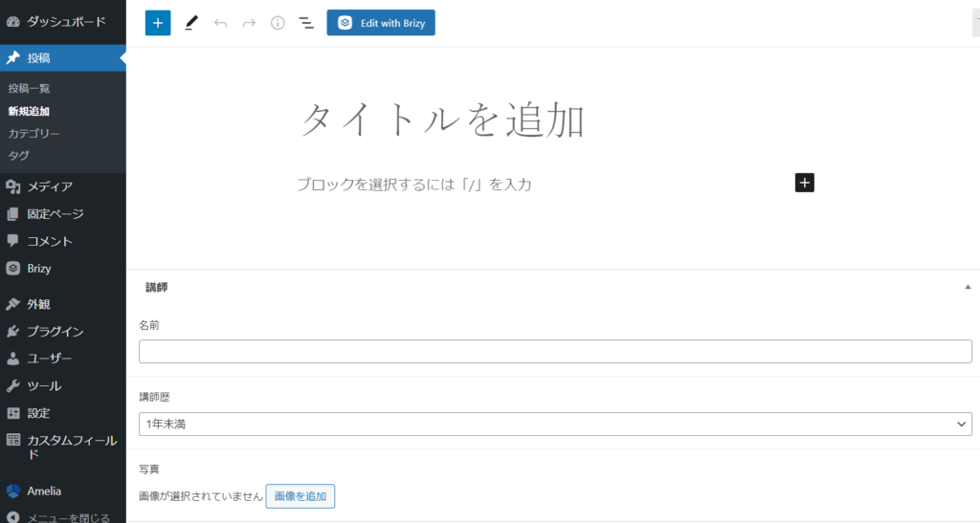
Task: Open カテゴリー submenu link
Action: [33, 133]
